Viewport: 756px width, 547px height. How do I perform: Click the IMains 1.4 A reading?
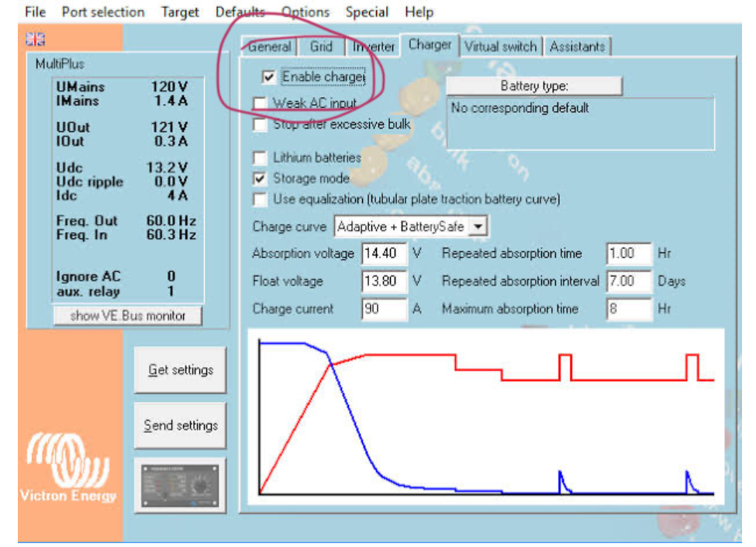123,102
